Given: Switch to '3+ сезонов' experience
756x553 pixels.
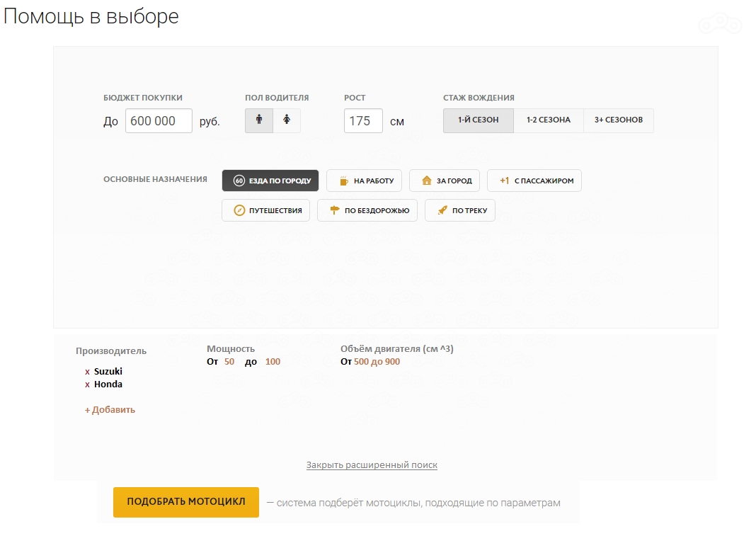Looking at the screenshot, I should pos(619,120).
